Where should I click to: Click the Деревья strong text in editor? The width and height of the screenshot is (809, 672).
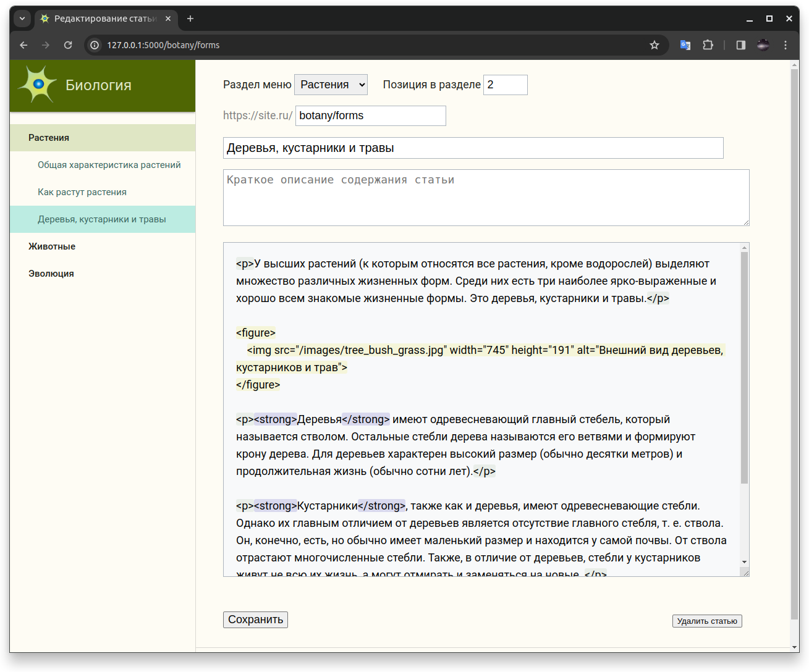point(320,419)
